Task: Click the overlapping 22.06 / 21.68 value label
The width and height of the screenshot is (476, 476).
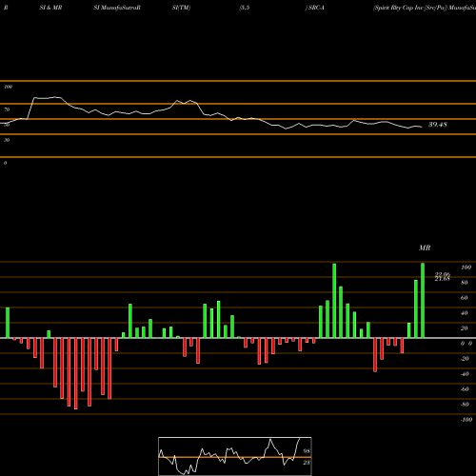Action: (x=443, y=277)
